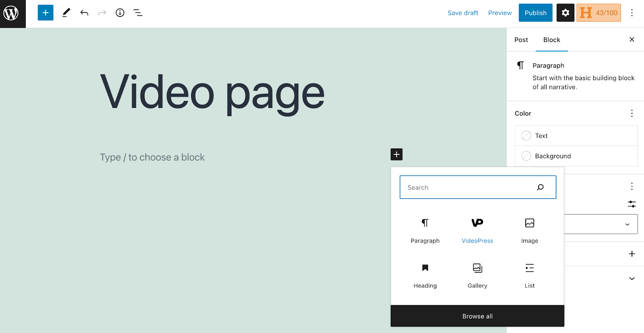Choose the Background color swatch
Screen dimensions: 644x333
(x=576, y=156)
